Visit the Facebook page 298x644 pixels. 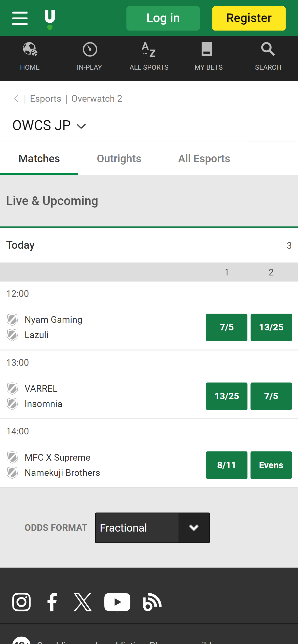[52, 602]
